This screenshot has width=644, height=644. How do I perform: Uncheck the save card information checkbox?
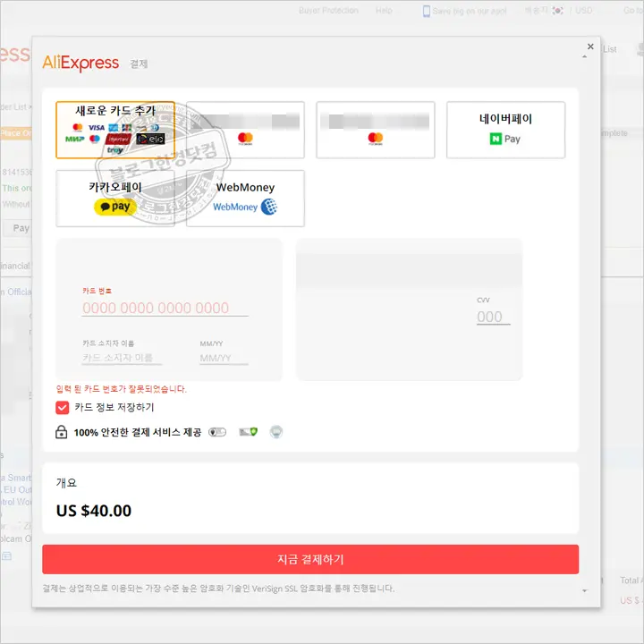[63, 408]
